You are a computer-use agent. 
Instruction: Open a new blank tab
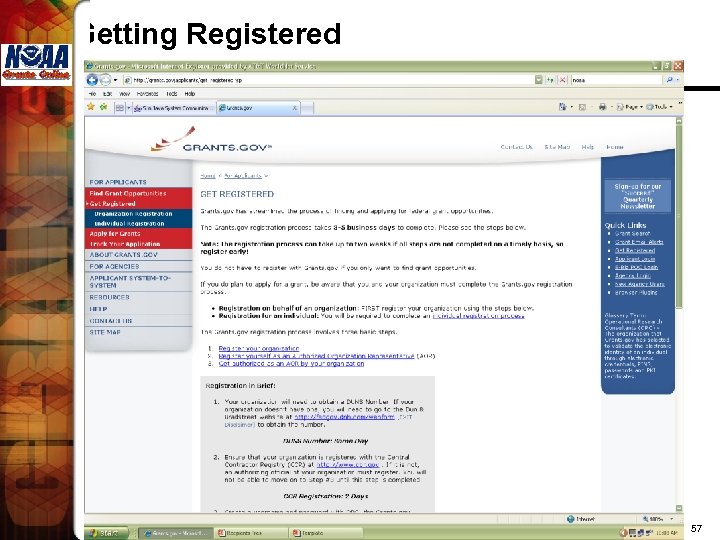click(307, 108)
